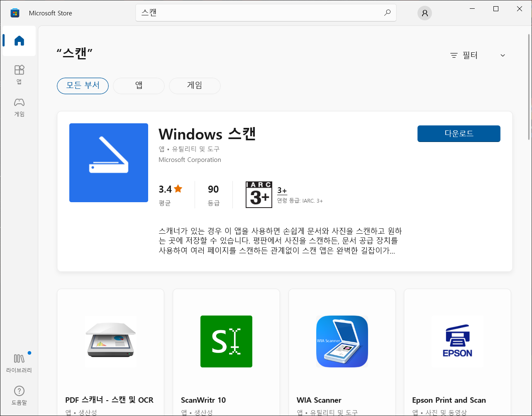Expand the Filter dropdown chevron

pos(503,55)
